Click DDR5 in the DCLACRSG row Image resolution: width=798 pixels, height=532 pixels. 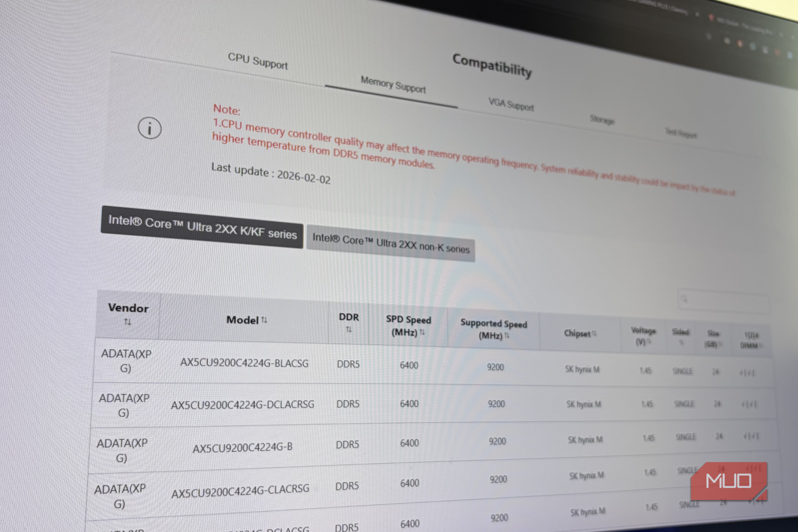click(x=348, y=404)
